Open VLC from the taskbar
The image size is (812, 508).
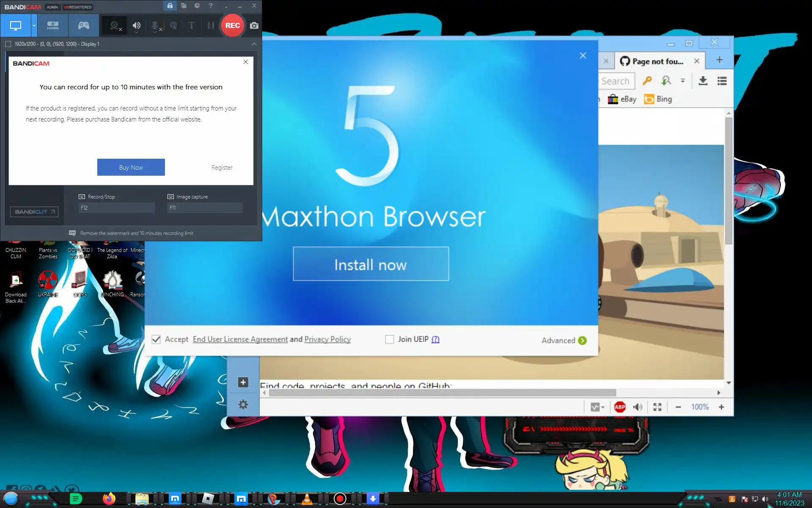click(x=307, y=499)
